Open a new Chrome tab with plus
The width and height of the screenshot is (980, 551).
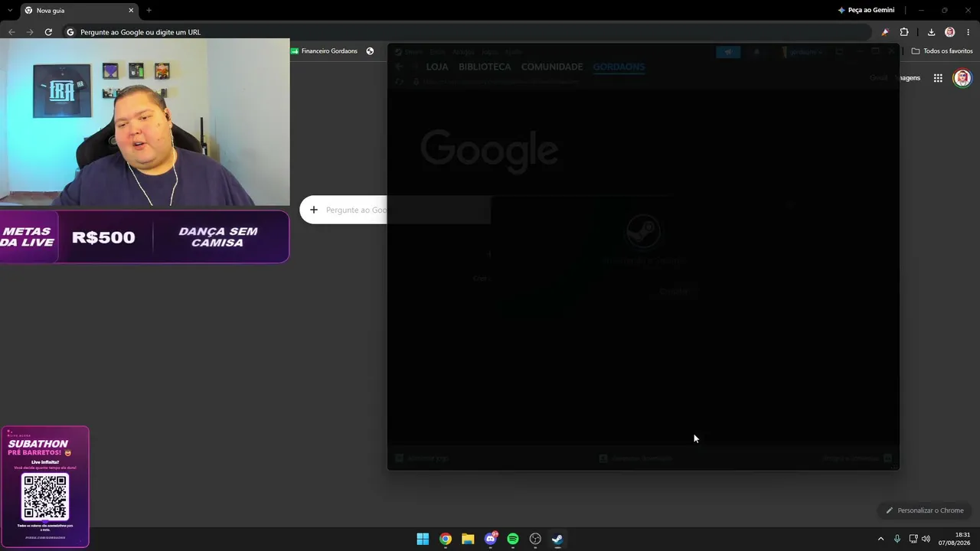click(x=149, y=11)
